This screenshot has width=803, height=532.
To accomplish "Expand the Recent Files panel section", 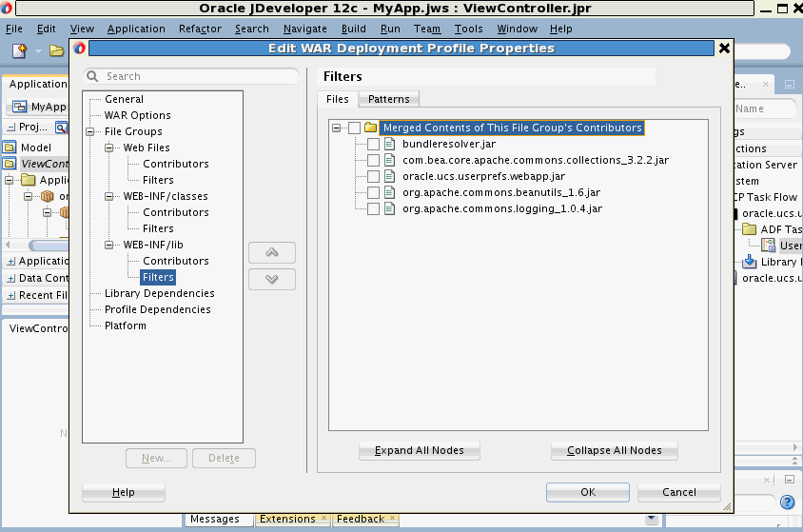I will [x=11, y=296].
